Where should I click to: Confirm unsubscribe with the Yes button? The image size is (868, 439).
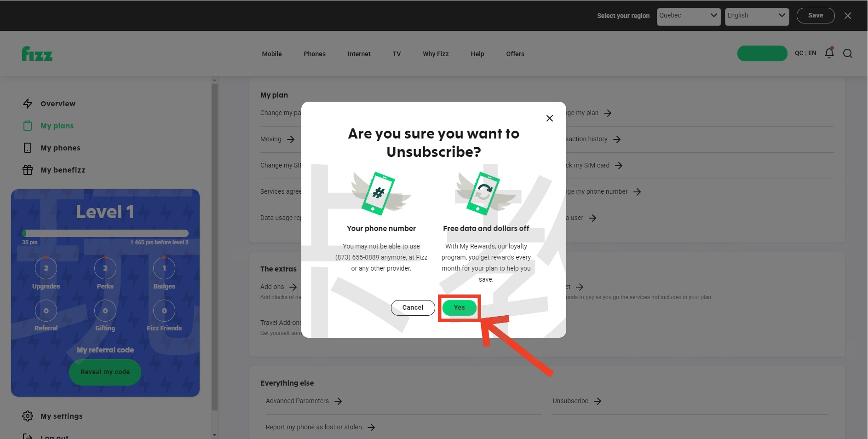(x=459, y=307)
